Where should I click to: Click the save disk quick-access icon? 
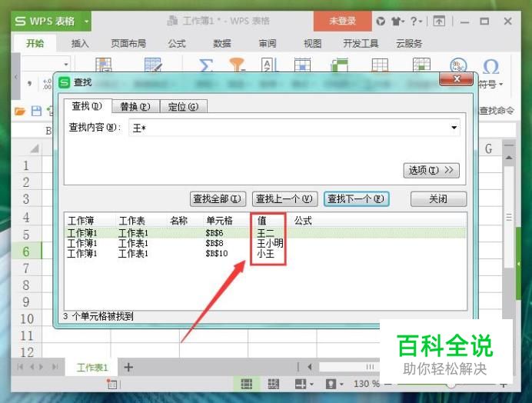(x=36, y=111)
